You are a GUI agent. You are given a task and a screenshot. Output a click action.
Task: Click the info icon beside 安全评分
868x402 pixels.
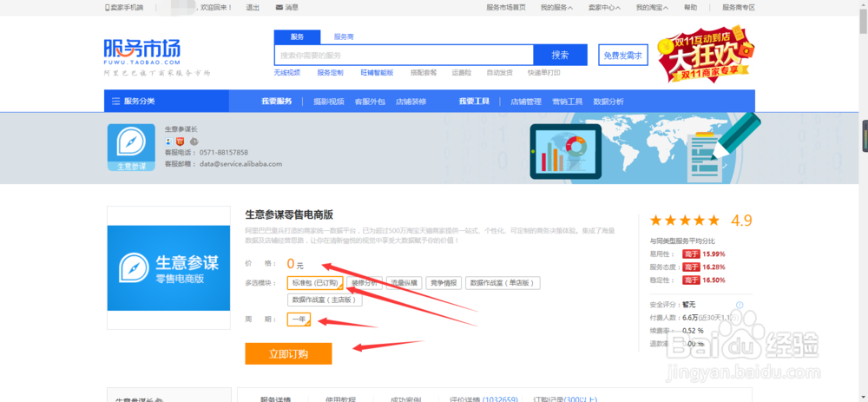(x=740, y=305)
